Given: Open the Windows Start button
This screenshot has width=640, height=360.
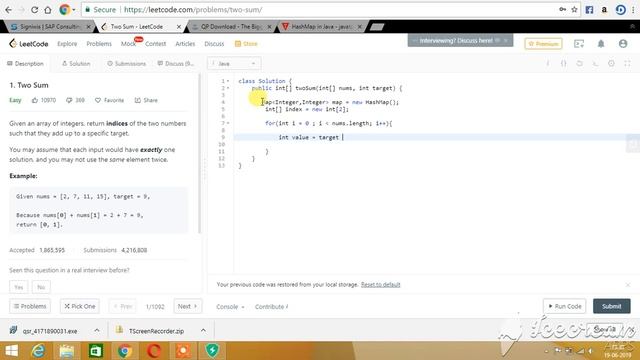Looking at the screenshot, I should tap(11, 351).
